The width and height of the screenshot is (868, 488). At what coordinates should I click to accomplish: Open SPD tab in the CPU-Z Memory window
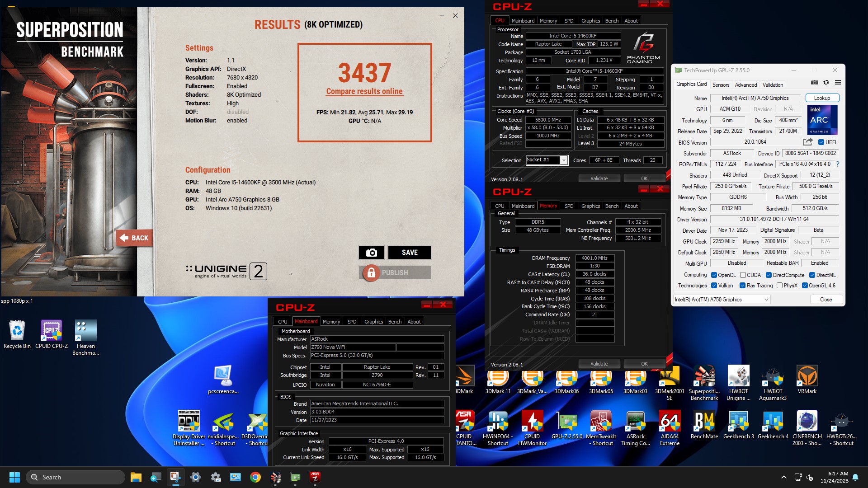(x=569, y=206)
